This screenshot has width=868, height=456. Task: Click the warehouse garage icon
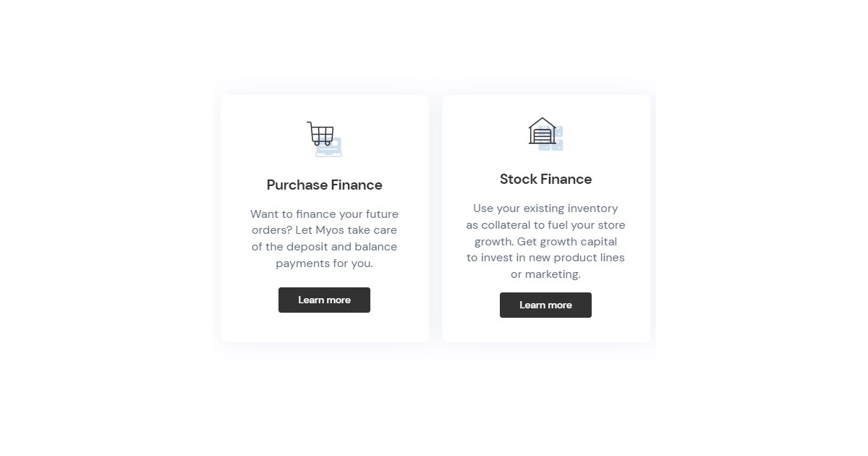click(542, 131)
